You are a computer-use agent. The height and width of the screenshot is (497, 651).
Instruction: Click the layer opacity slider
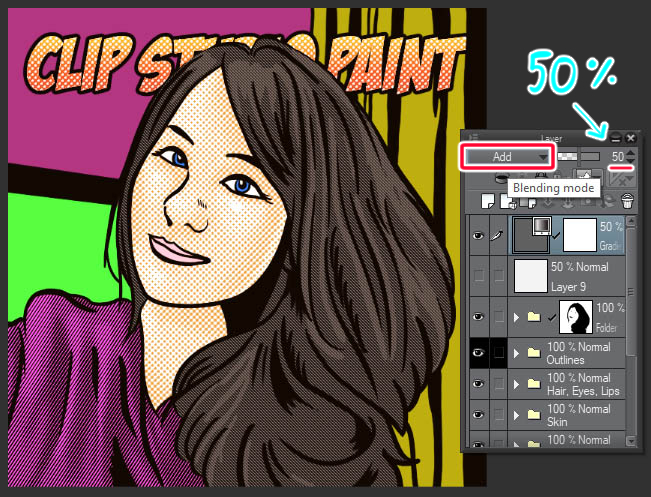[x=579, y=156]
